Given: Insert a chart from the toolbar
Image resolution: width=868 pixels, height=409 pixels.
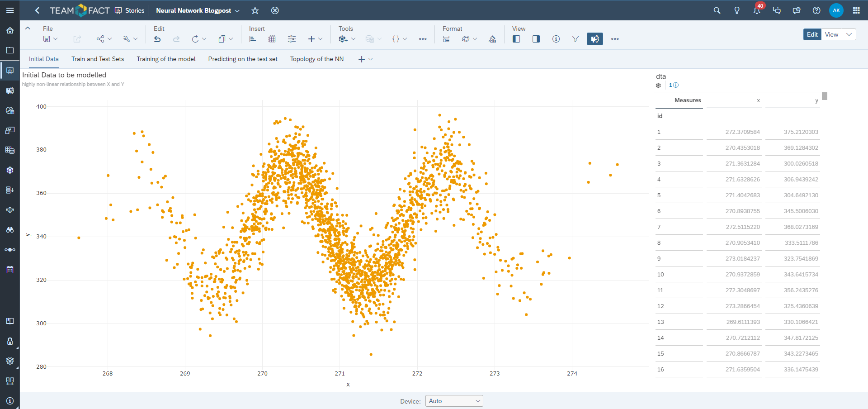Looking at the screenshot, I should 253,39.
